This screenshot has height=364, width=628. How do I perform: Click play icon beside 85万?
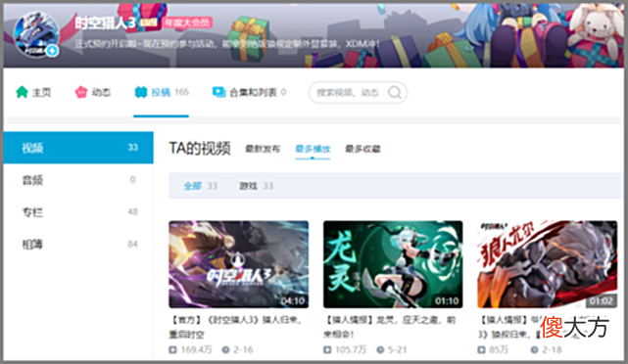tap(481, 350)
